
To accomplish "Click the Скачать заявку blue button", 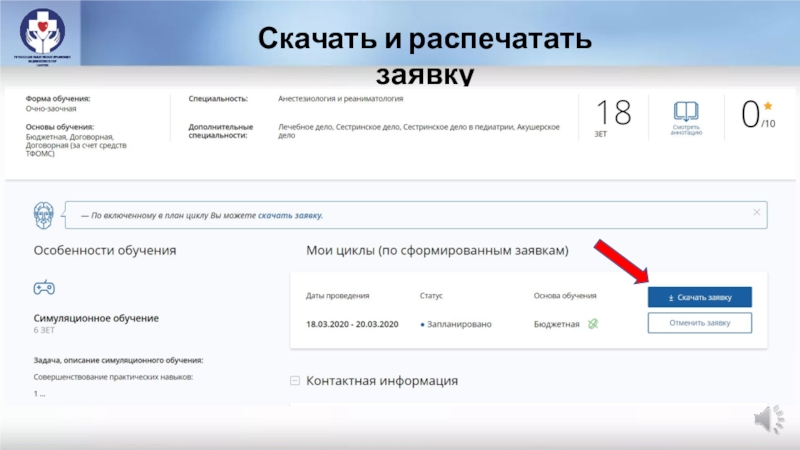I will pos(699,297).
